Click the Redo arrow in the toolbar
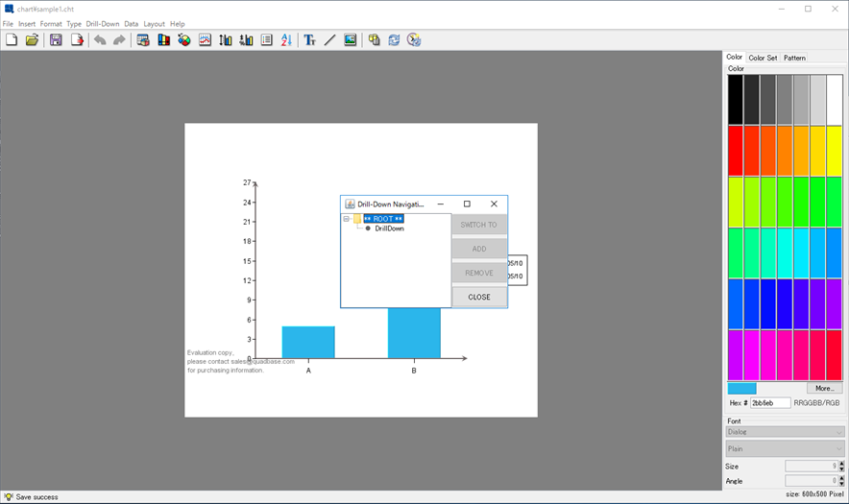 119,40
